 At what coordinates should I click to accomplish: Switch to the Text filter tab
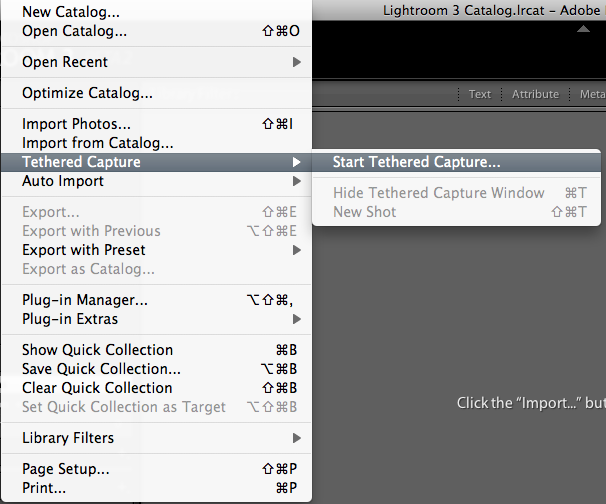pyautogui.click(x=480, y=94)
